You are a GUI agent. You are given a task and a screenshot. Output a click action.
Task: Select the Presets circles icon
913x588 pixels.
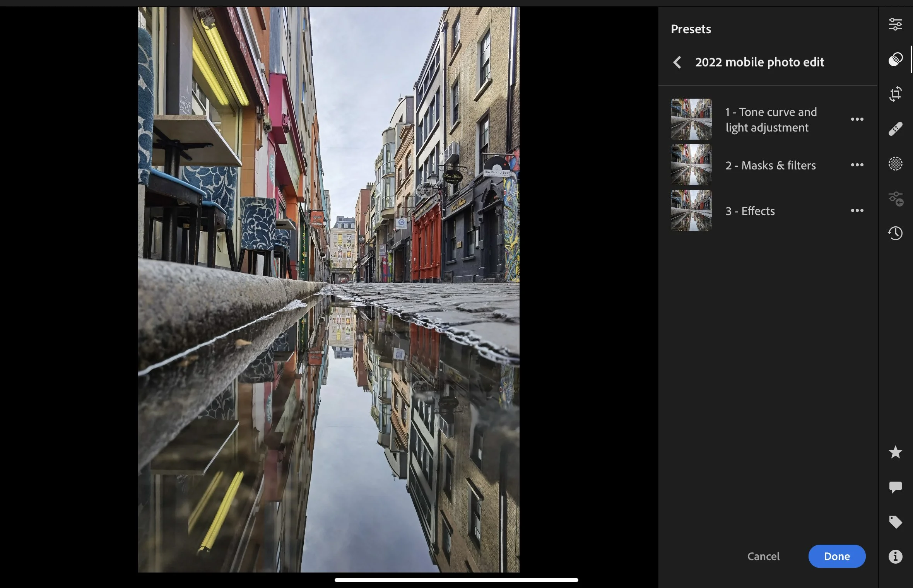(x=895, y=59)
